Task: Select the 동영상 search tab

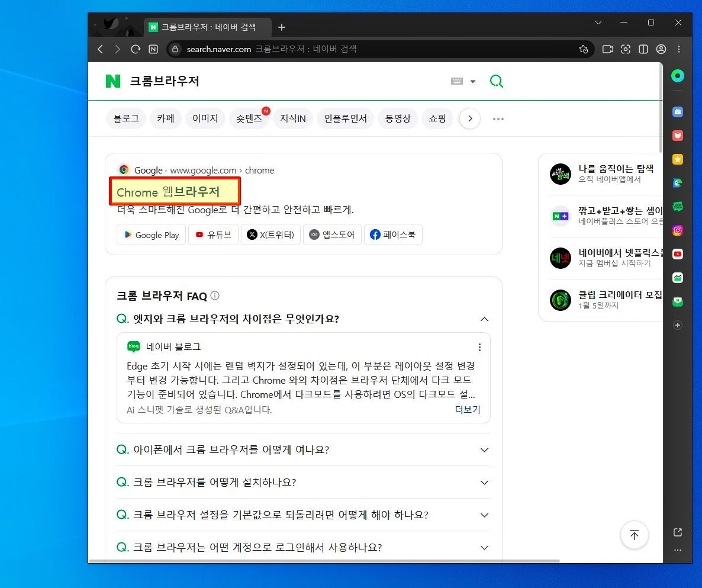Action: (398, 118)
